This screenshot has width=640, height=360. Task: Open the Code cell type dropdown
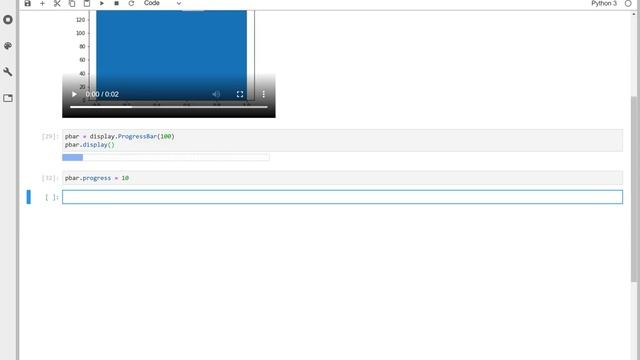162,3
